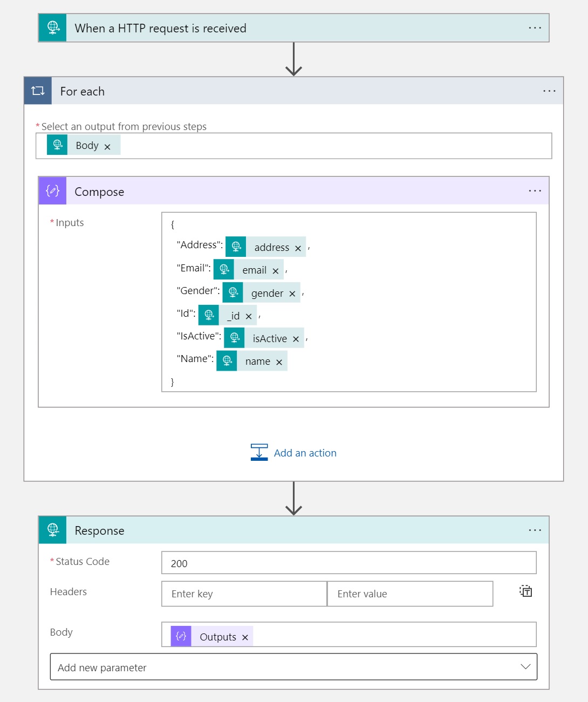Open the HTTP trigger ellipsis menu
Screen dimensions: 588x702
coord(535,28)
